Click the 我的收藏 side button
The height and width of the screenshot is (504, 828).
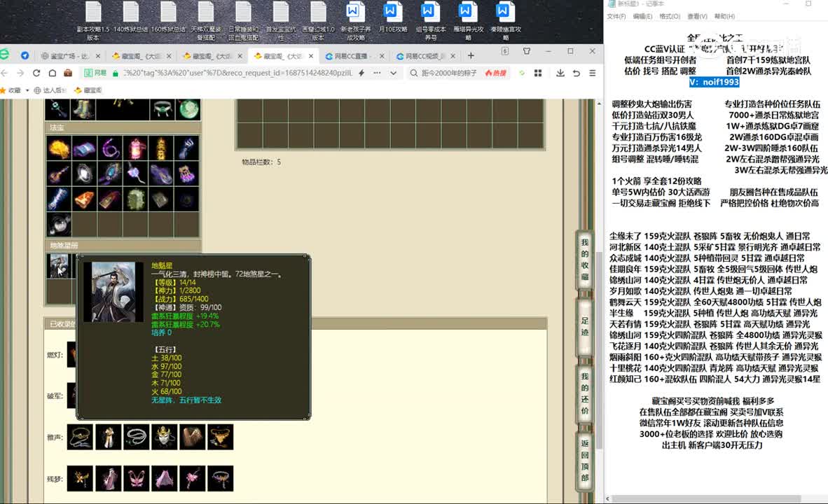pos(584,259)
